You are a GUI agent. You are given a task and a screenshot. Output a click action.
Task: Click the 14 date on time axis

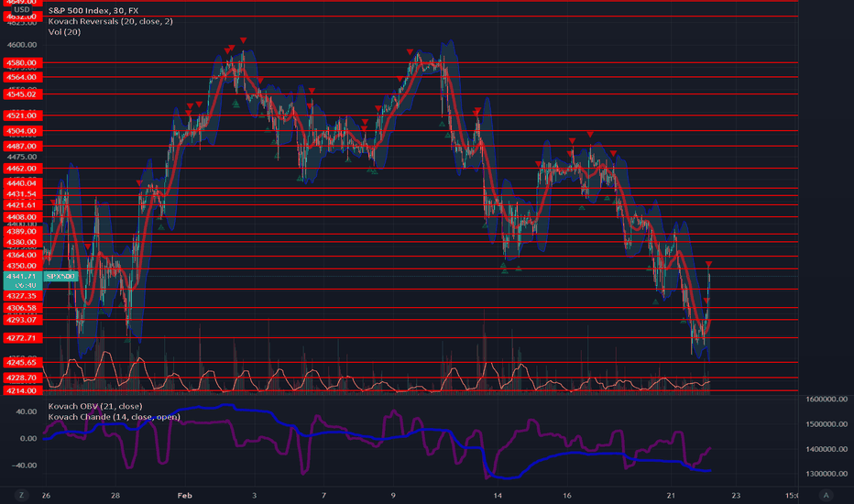(x=498, y=495)
